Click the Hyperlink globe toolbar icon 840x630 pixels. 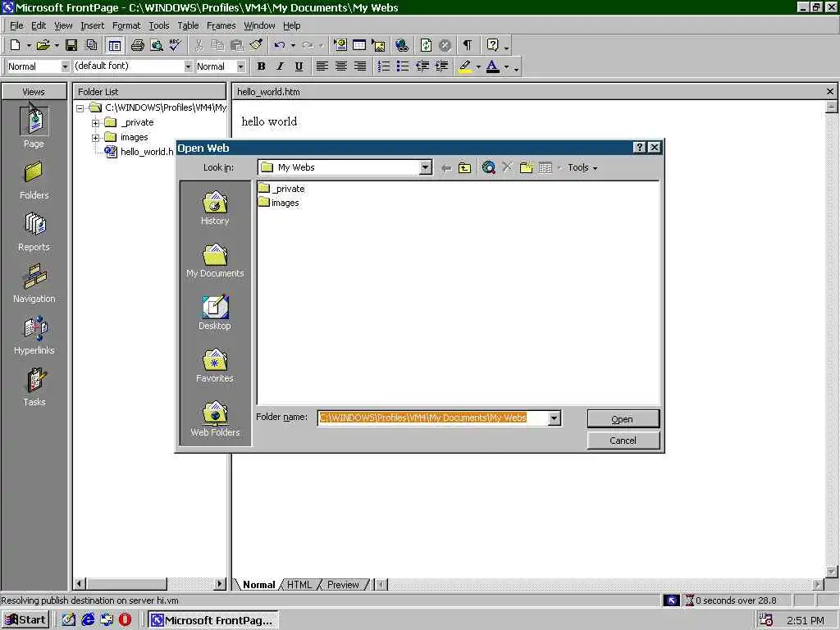pos(402,46)
